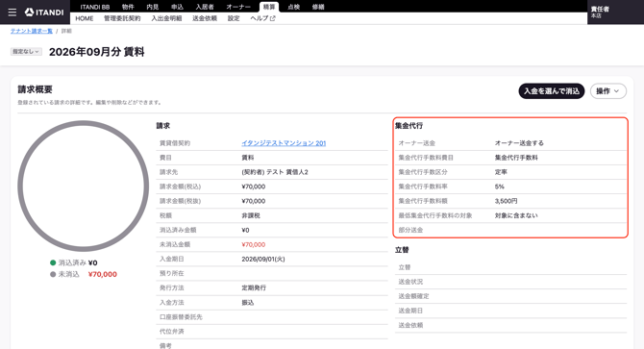The height and width of the screenshot is (349, 644).
Task: Click the 部分送金 row label
Action: [x=410, y=230]
